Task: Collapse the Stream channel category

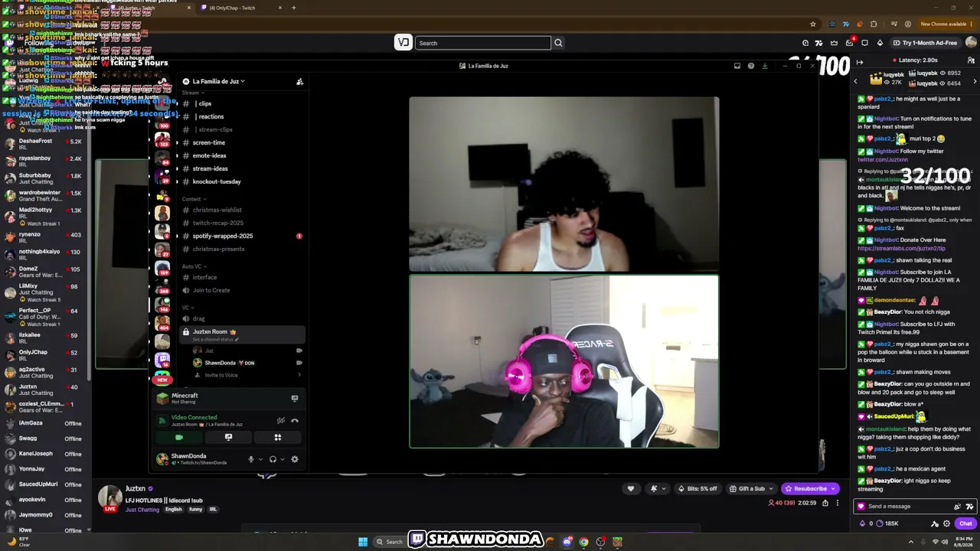Action: click(x=191, y=93)
